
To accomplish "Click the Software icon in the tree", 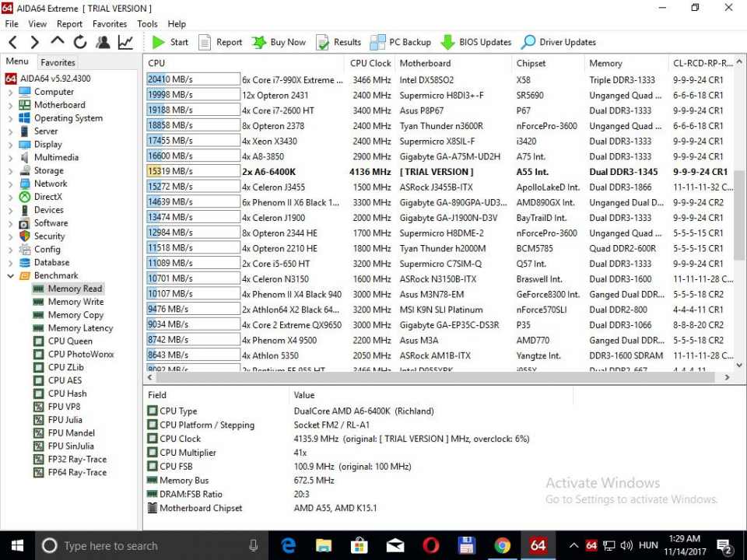I will point(25,223).
